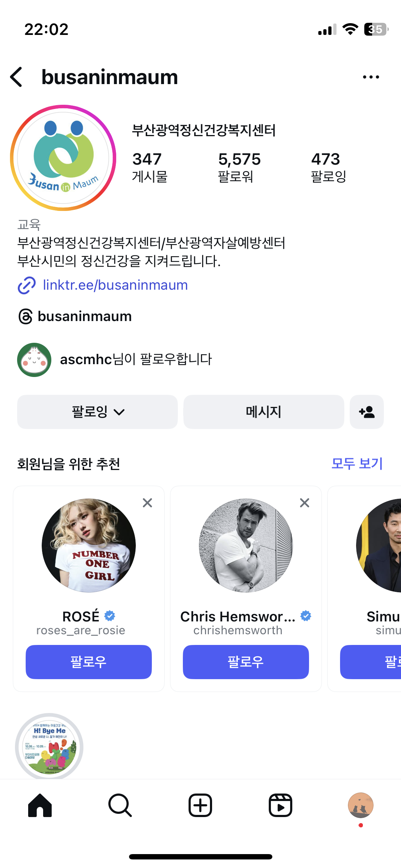
Task: Open the three-dot more options menu
Action: [x=371, y=77]
